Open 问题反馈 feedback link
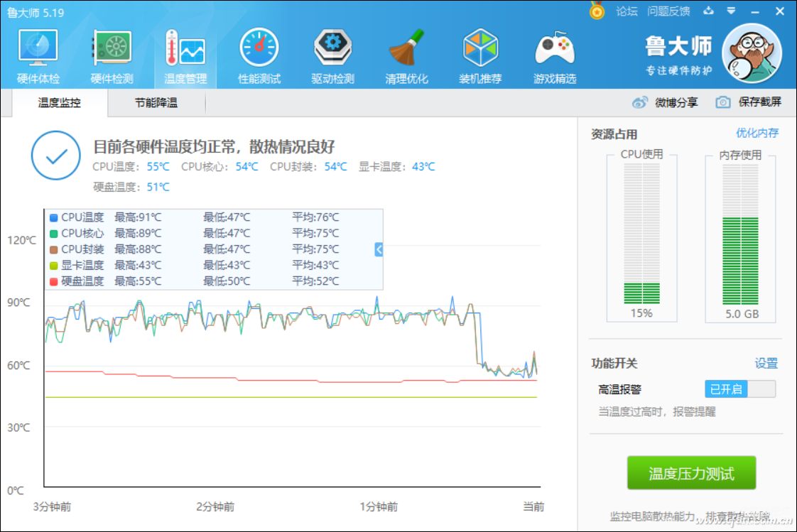This screenshot has height=532, width=797. (668, 11)
